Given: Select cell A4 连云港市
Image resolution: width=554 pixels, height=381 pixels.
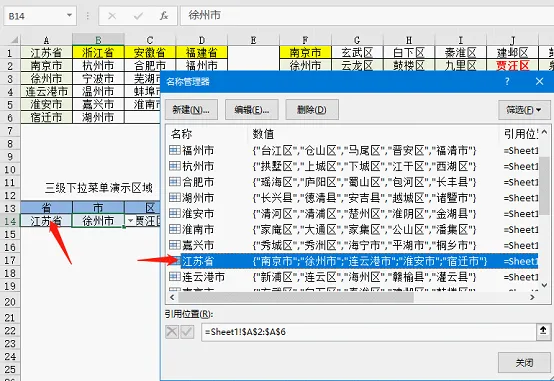Looking at the screenshot, I should (x=46, y=91).
